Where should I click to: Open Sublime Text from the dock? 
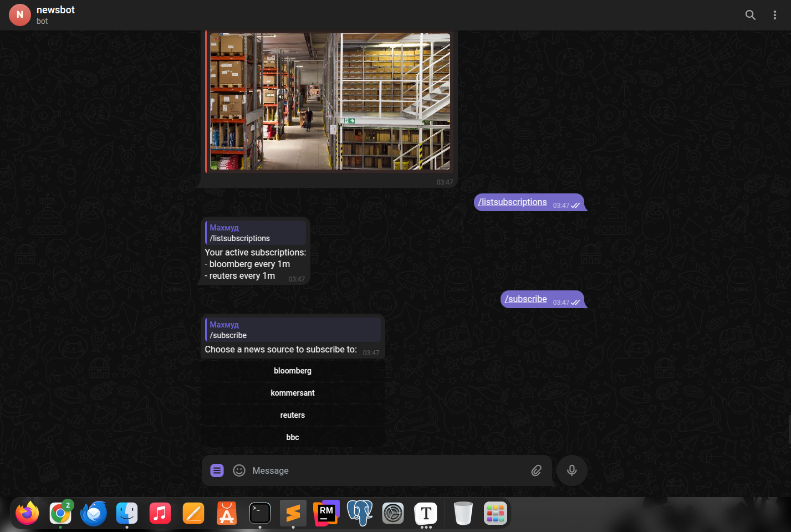293,513
